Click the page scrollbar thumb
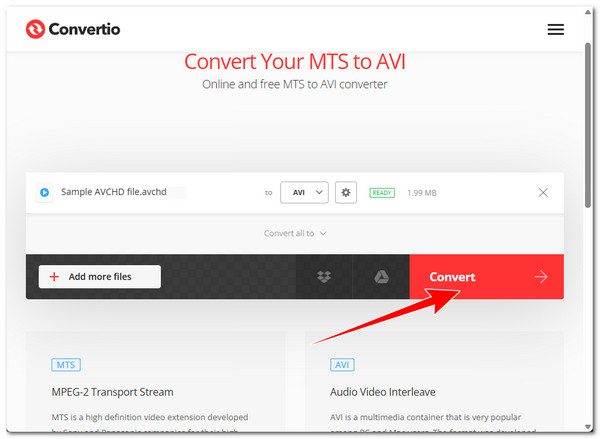 pos(588,126)
